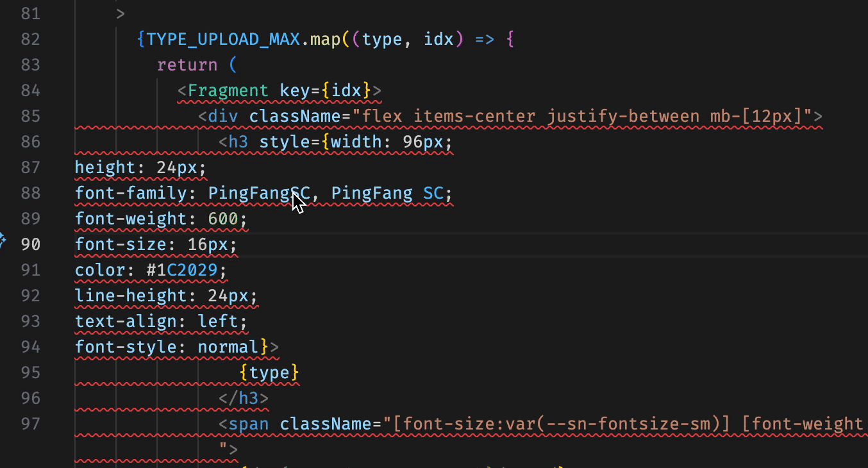Click line number 82 in the gutter
Image resolution: width=868 pixels, height=468 pixels.
click(x=30, y=40)
